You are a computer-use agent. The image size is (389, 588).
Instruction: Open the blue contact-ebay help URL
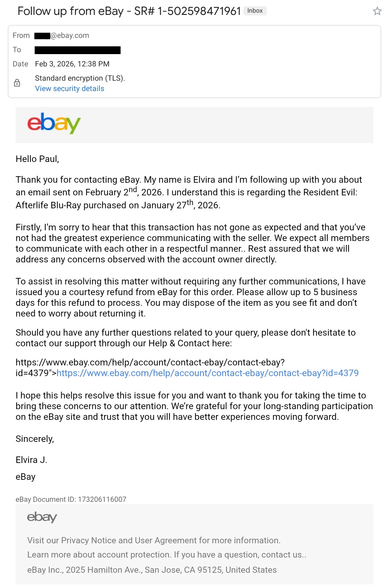[207, 373]
